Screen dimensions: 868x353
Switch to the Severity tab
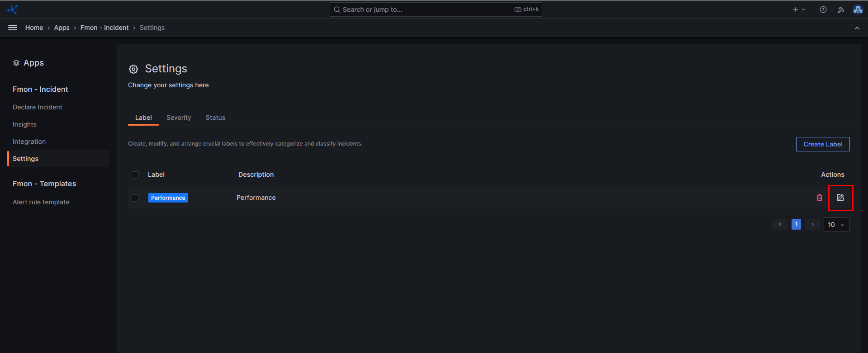179,118
